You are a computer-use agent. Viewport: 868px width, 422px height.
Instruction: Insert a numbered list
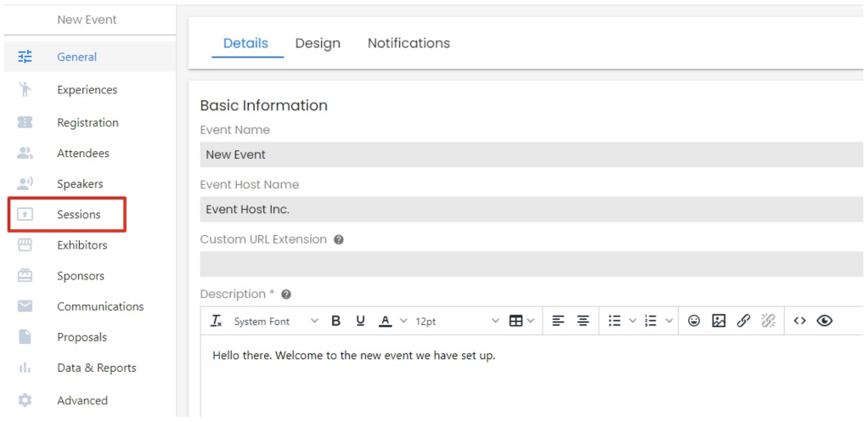(x=651, y=321)
